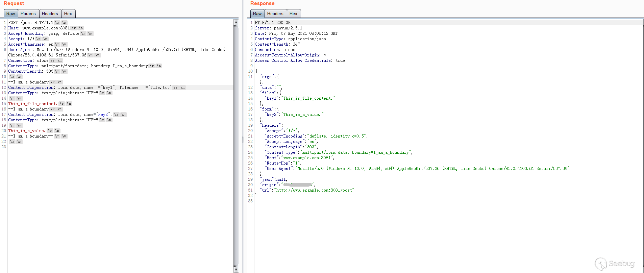Select the request Hex tab
This screenshot has height=273, width=644.
point(68,14)
